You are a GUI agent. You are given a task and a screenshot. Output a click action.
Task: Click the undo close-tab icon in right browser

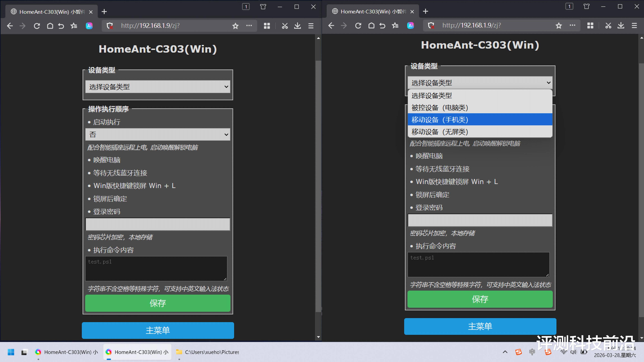click(382, 25)
